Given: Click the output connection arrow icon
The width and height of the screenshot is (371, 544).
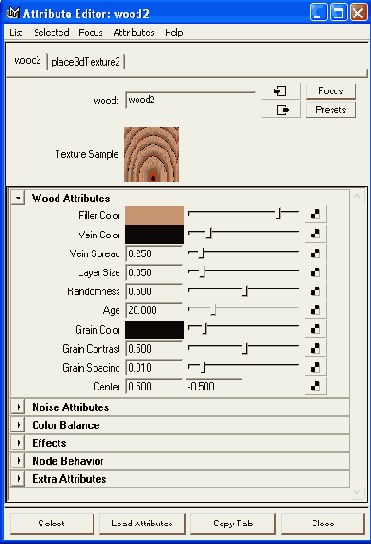Looking at the screenshot, I should tap(281, 110).
